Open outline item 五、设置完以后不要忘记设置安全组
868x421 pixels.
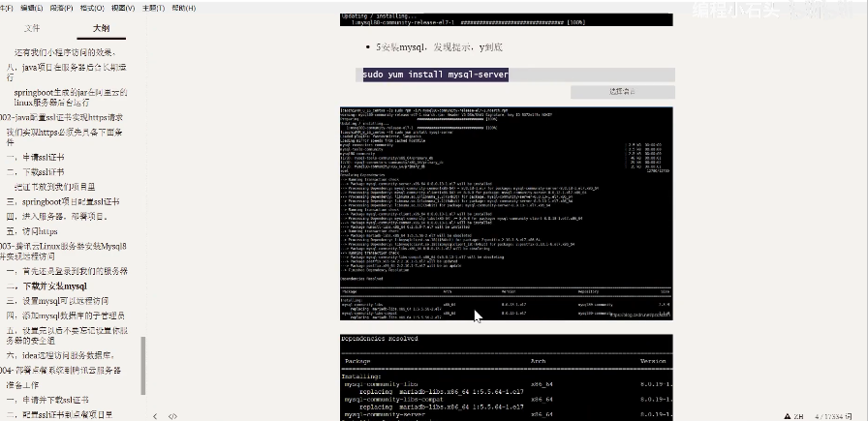pos(68,336)
